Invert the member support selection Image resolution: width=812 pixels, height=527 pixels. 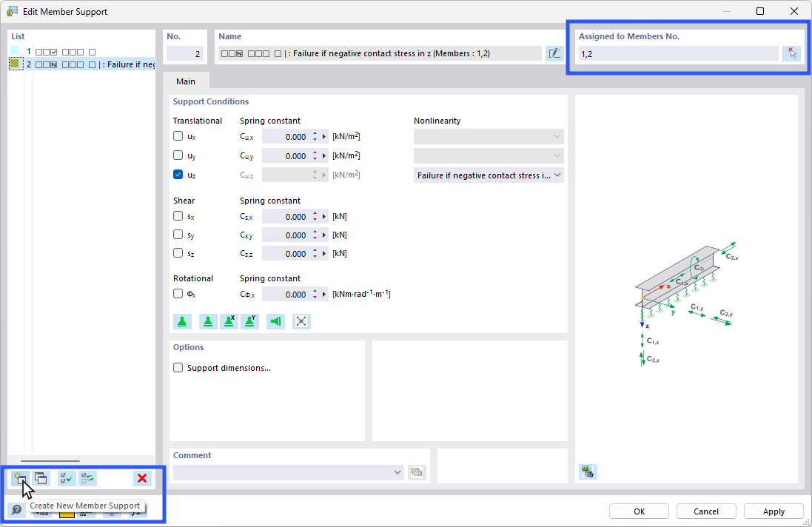(87, 478)
